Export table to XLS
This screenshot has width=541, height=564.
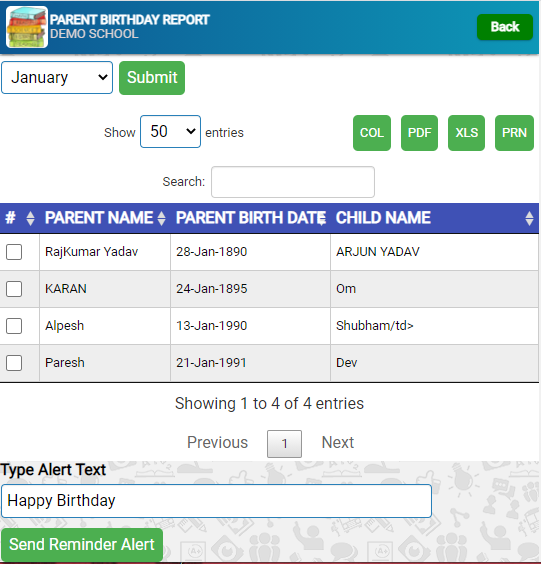coord(466,133)
